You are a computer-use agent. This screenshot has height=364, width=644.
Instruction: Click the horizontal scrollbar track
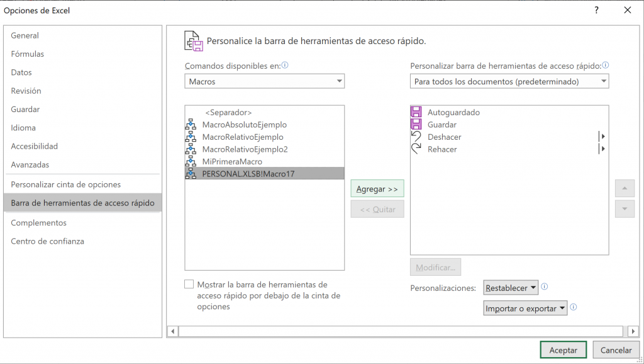tap(401, 331)
